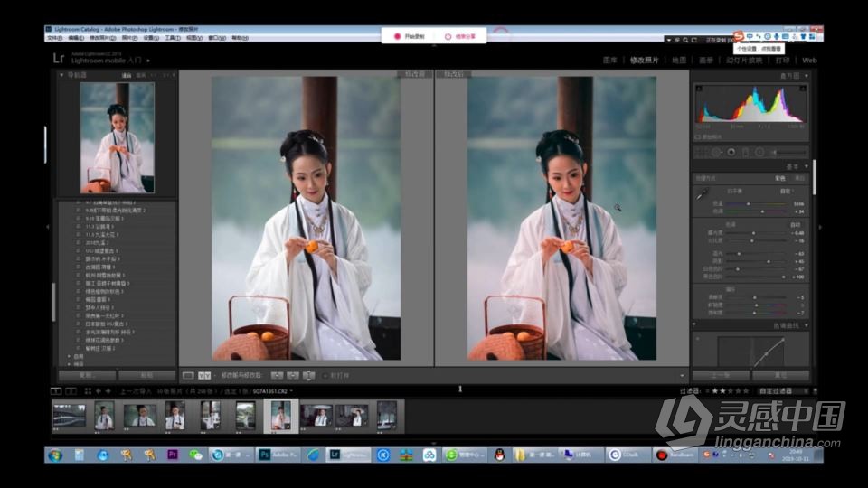Switch to the 地图 Map module

(x=679, y=61)
